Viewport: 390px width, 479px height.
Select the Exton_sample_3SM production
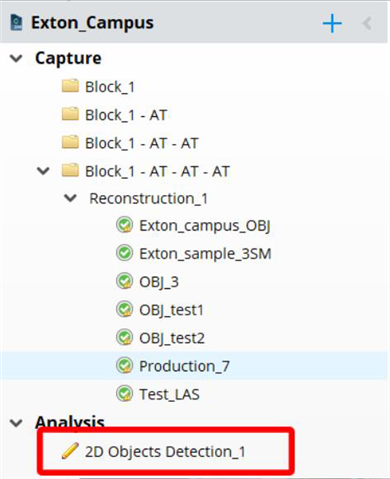tap(205, 254)
